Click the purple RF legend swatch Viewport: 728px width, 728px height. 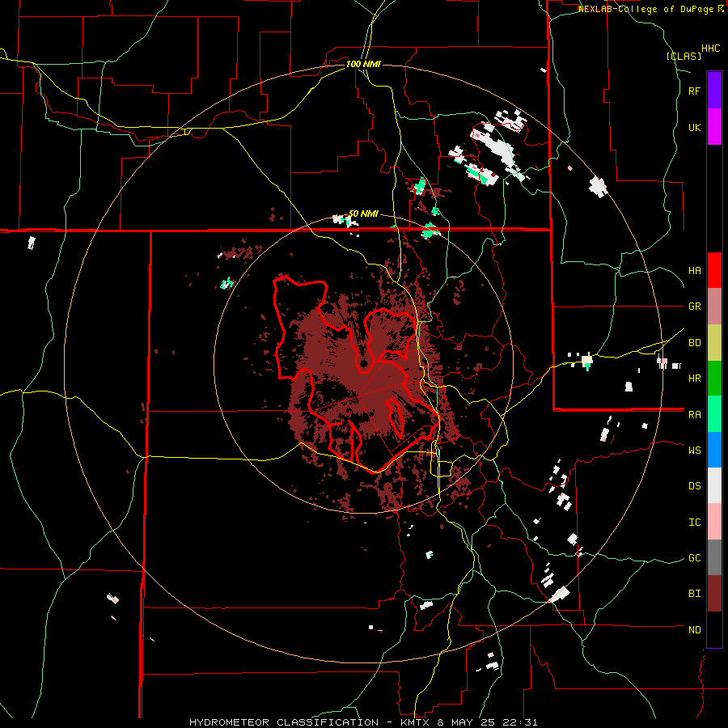[714, 90]
